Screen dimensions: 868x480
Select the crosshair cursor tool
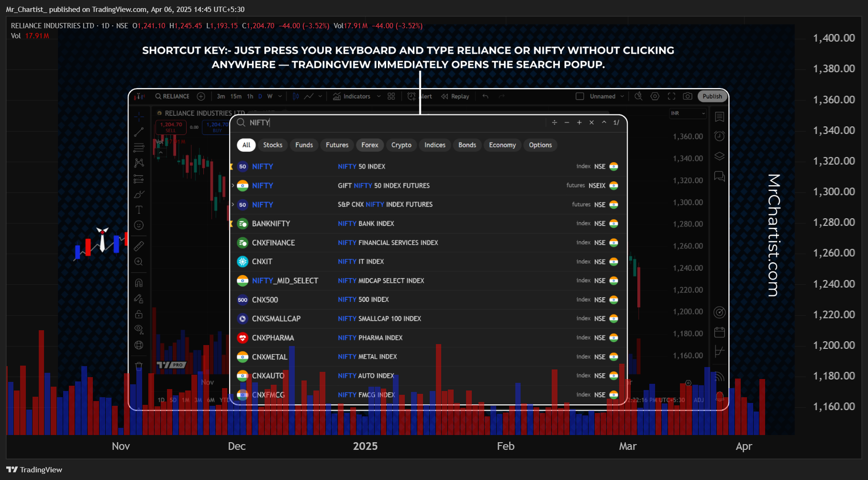139,116
